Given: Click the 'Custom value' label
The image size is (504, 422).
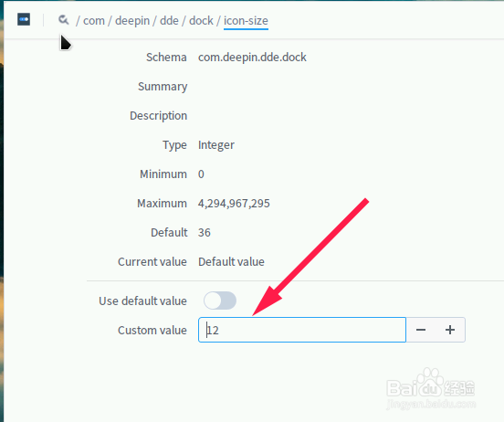Looking at the screenshot, I should pyautogui.click(x=152, y=331).
